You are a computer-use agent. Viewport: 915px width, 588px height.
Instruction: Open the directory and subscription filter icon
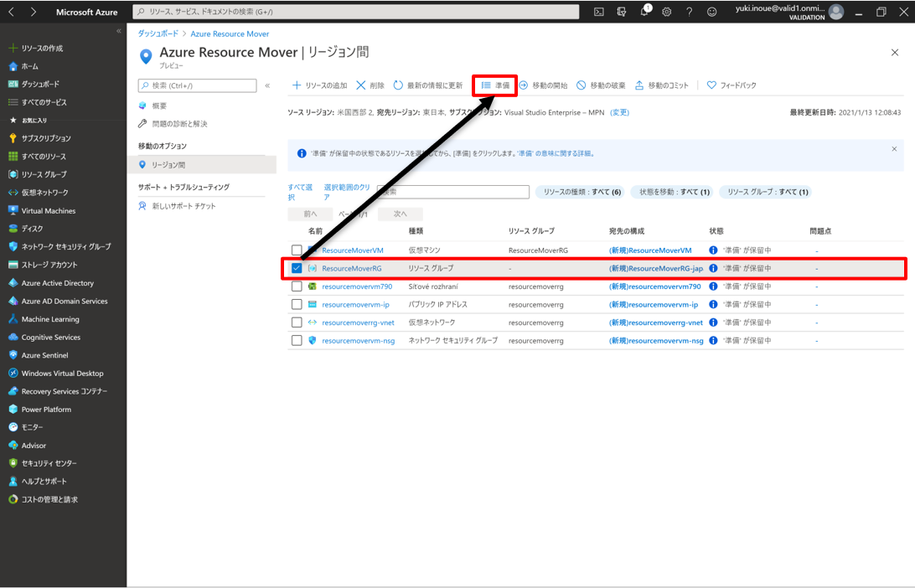(622, 12)
